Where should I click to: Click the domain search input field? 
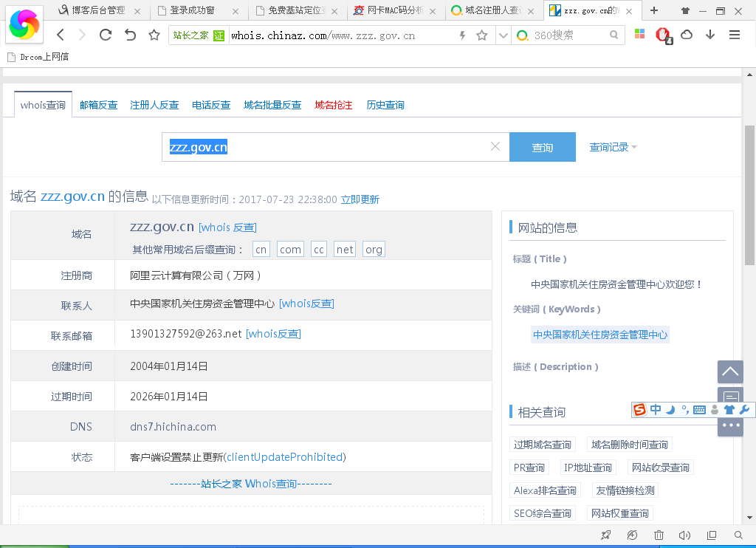[x=336, y=147]
